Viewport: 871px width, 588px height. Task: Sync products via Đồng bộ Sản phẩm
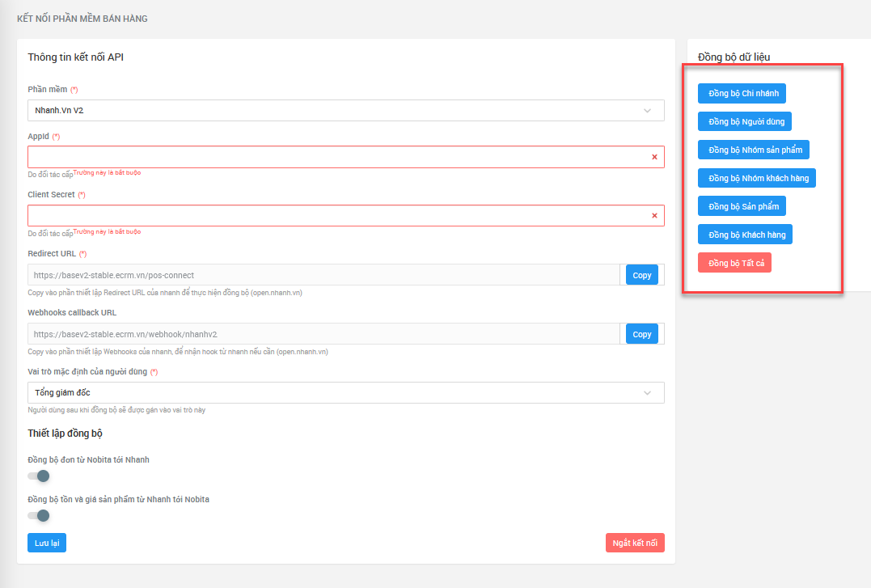(742, 206)
